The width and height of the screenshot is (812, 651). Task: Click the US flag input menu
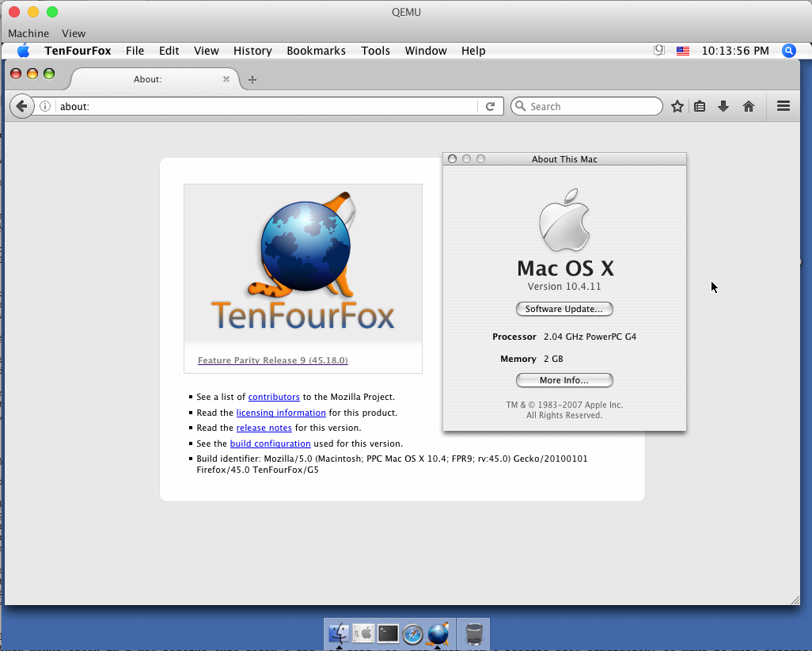(682, 51)
